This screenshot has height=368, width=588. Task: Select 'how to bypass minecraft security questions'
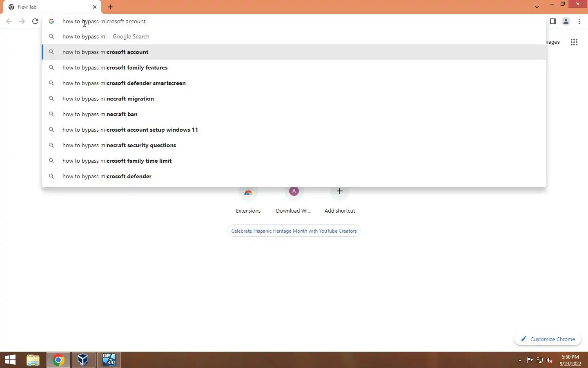tap(294, 145)
